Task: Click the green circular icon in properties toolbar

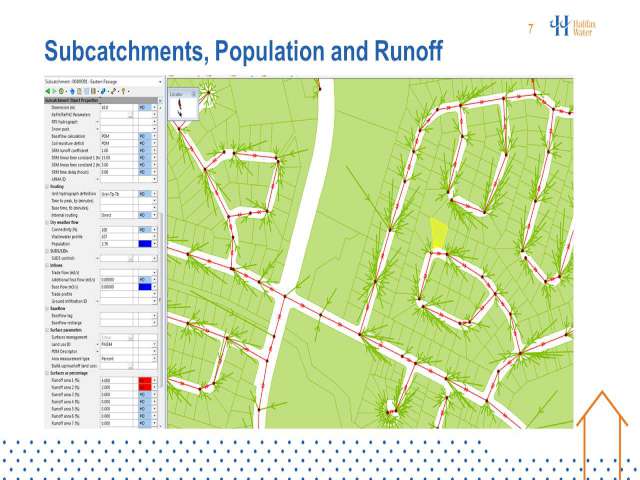Action: (62, 91)
